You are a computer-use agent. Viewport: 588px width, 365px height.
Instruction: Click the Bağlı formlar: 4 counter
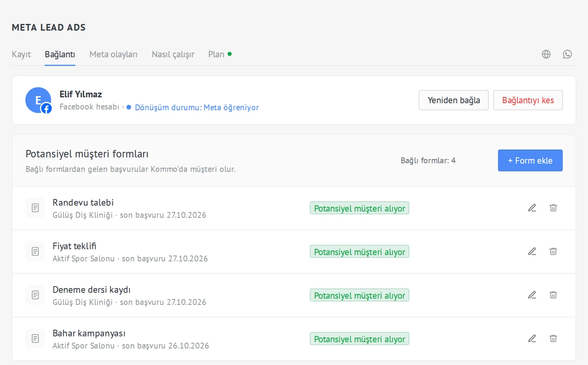click(x=428, y=161)
